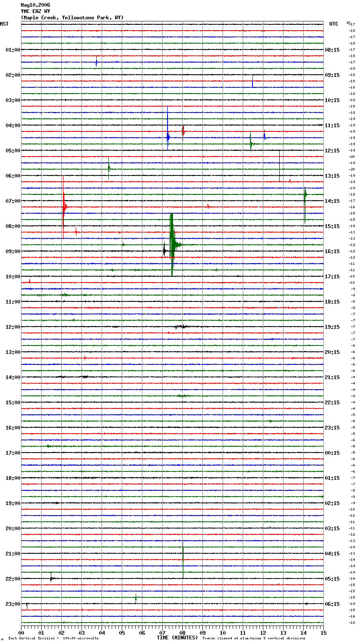
Task: Click minute 15 on the bottom axis
Action: (x=323, y=633)
